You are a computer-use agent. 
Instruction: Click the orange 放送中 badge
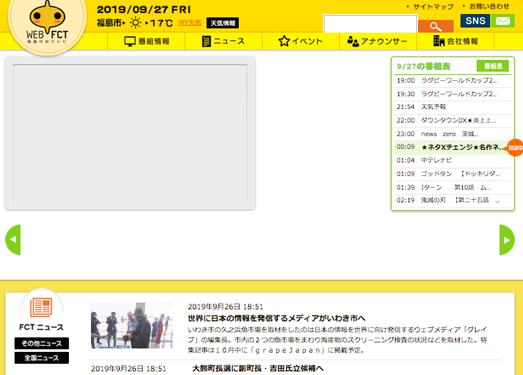coord(515,147)
